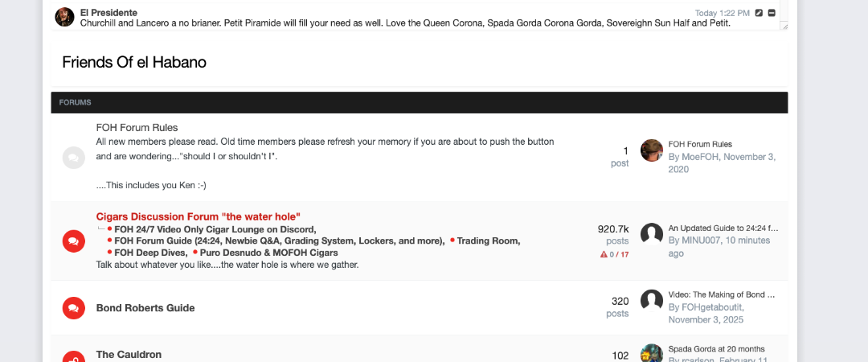This screenshot has width=868, height=362.
Task: Open The Cauldron forum
Action: coord(129,354)
